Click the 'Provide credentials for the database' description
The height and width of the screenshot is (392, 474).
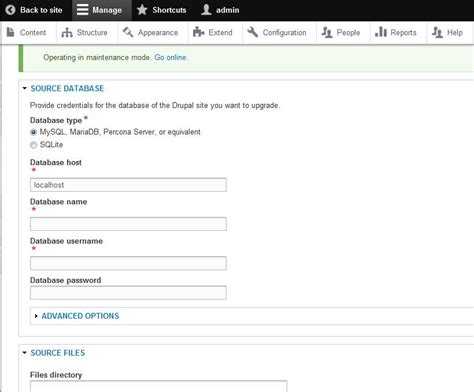pos(155,105)
